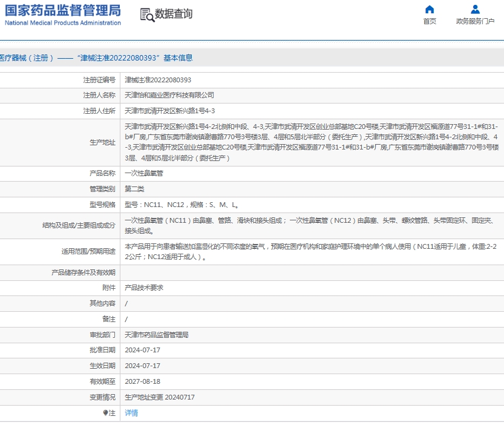Click the 附件 row label
The width and height of the screenshot is (504, 425).
pos(109,288)
